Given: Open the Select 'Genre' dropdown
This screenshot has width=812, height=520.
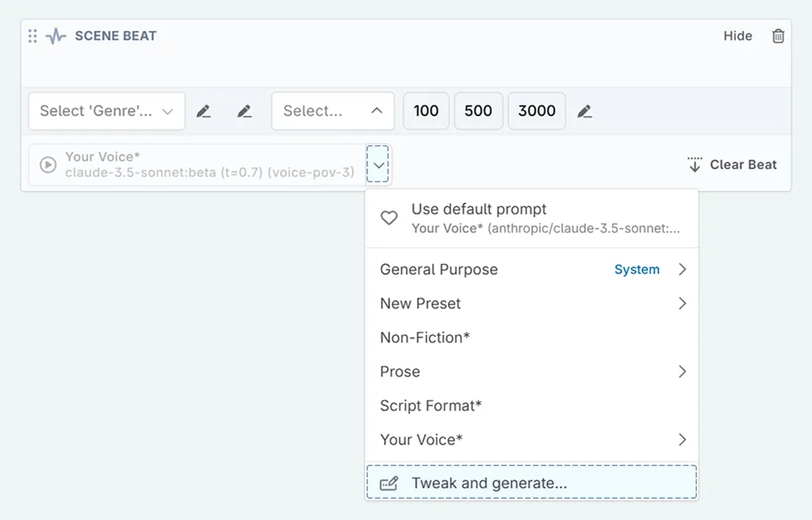Looking at the screenshot, I should click(x=106, y=111).
